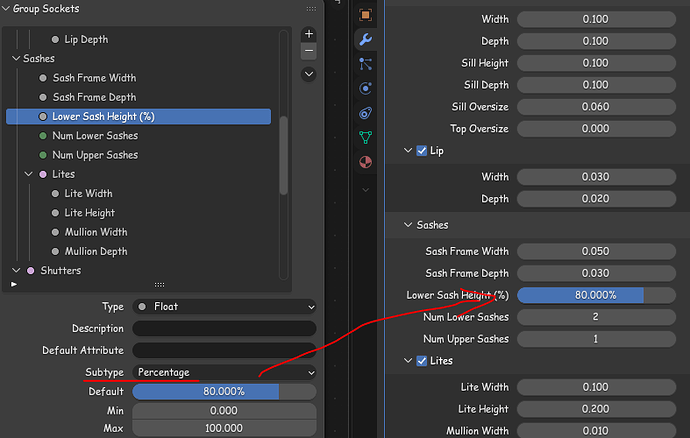Click the socket list scrollbar

click(283, 155)
